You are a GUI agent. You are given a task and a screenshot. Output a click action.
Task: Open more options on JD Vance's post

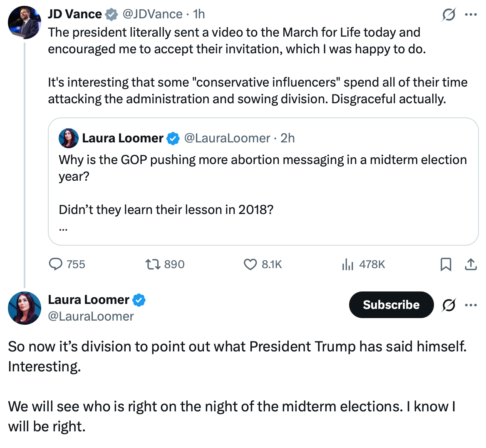(471, 14)
